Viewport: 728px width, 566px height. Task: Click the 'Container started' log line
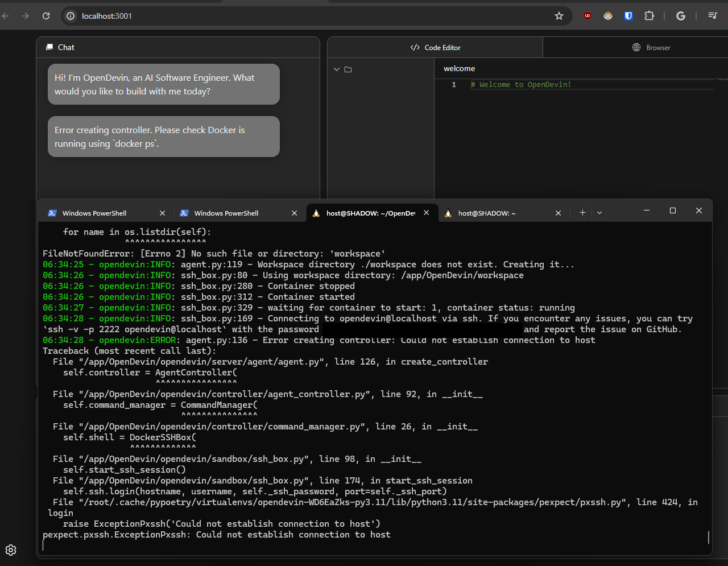[198, 297]
